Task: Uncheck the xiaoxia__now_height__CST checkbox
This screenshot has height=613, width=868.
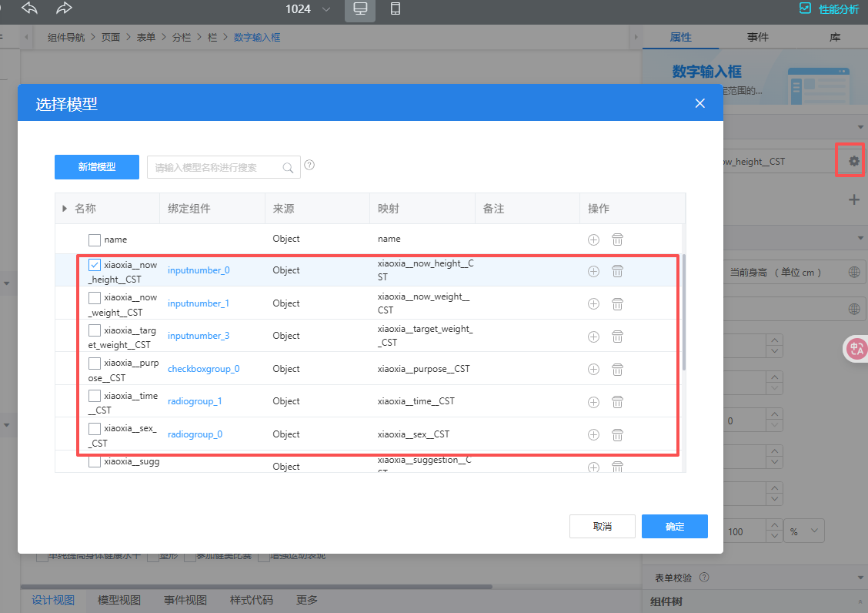Action: 95,265
